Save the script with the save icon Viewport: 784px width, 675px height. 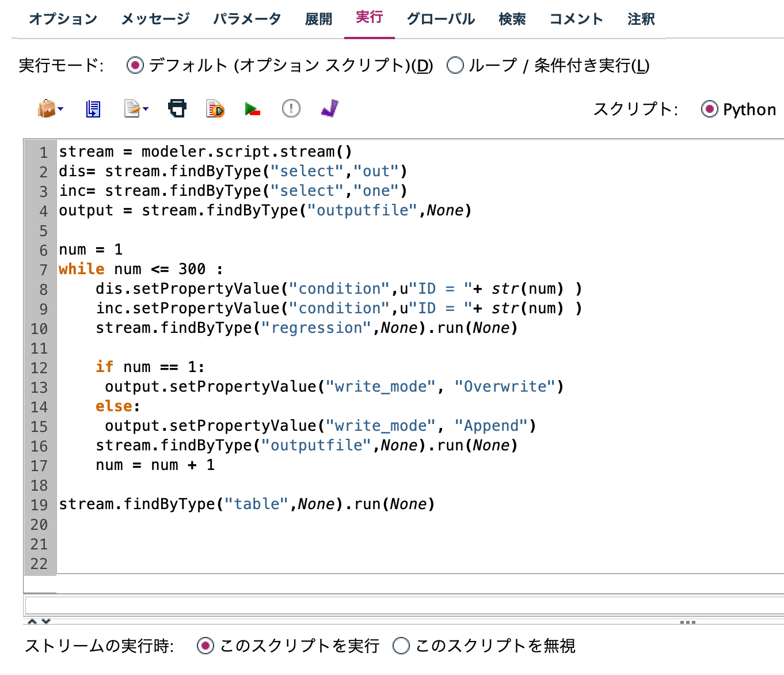click(92, 108)
